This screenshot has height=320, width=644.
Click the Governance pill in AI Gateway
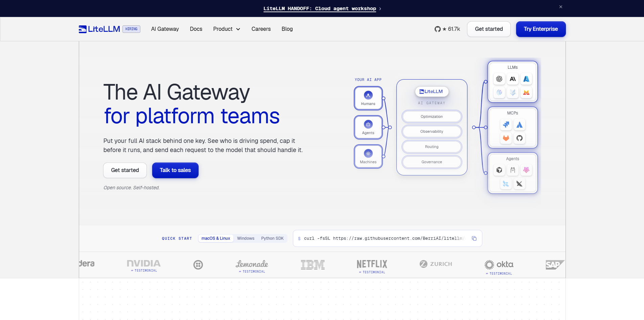click(x=432, y=162)
